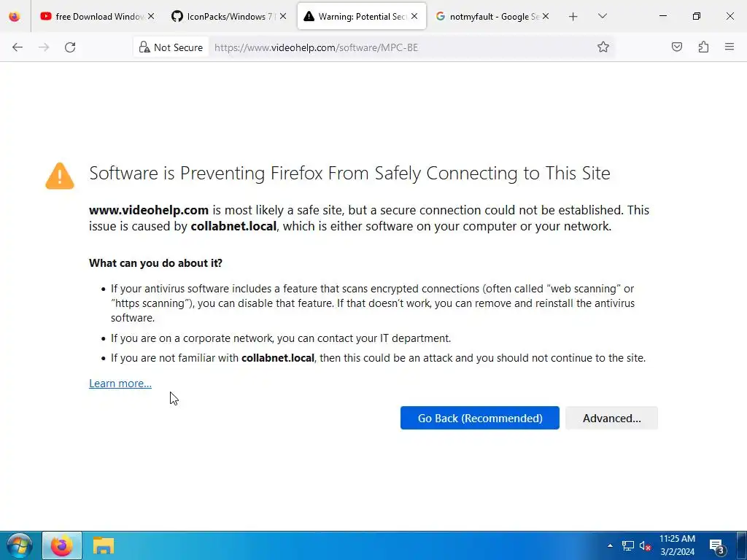Go back to previous page
This screenshot has height=560, width=747.
[x=18, y=47]
